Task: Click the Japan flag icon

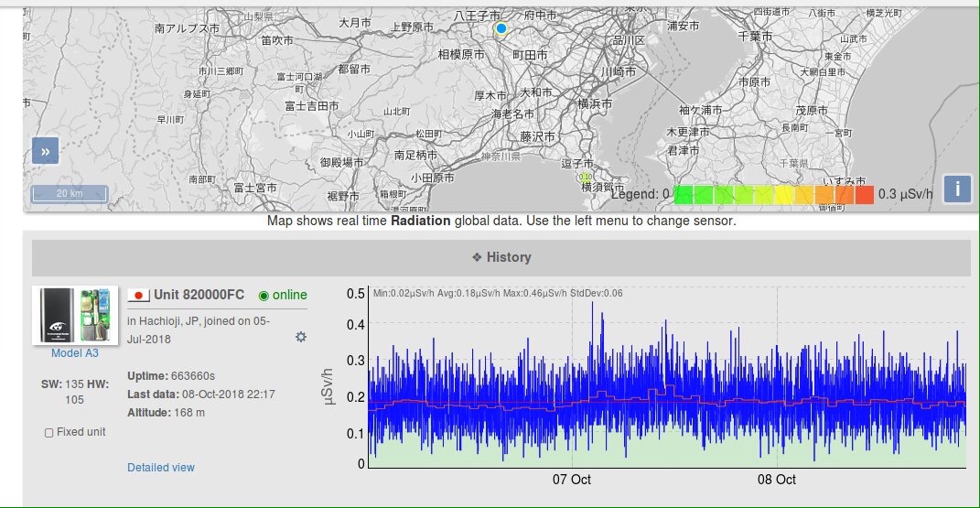Action: click(x=138, y=295)
